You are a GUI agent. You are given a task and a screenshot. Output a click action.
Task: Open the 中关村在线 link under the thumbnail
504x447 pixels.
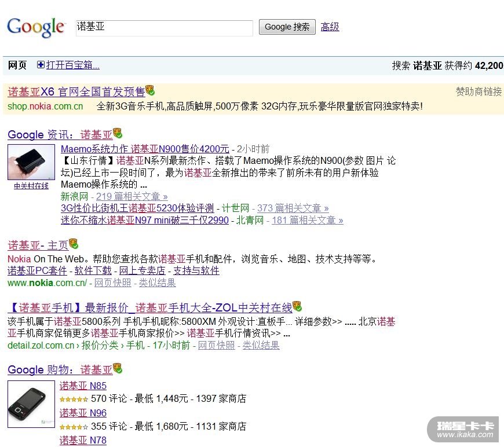31,186
